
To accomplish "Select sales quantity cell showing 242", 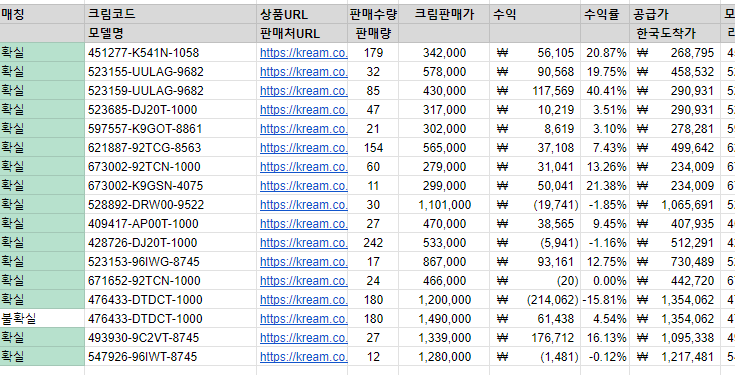I will coord(373,243).
